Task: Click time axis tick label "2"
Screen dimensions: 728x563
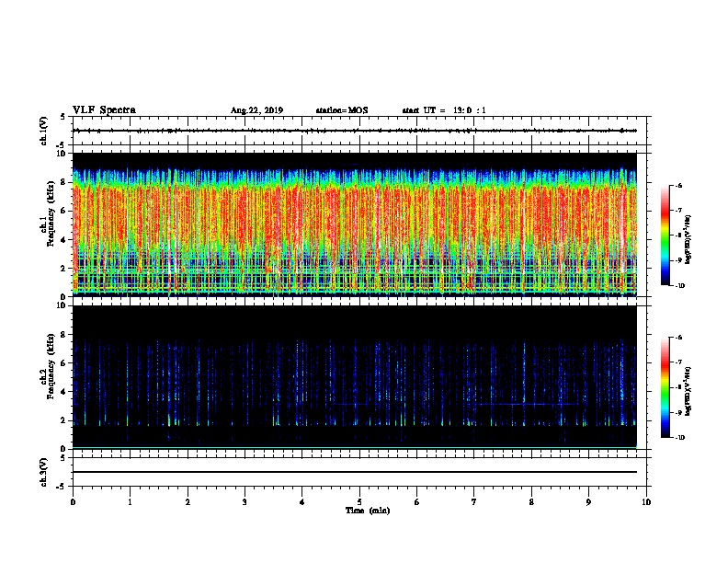Action: [188, 502]
